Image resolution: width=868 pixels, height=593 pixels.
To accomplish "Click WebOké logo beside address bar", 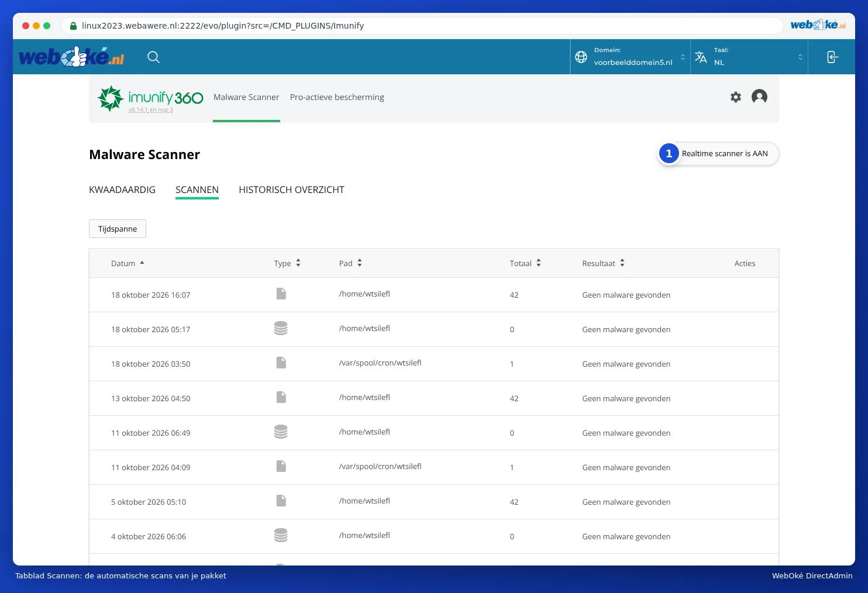I will coord(818,25).
